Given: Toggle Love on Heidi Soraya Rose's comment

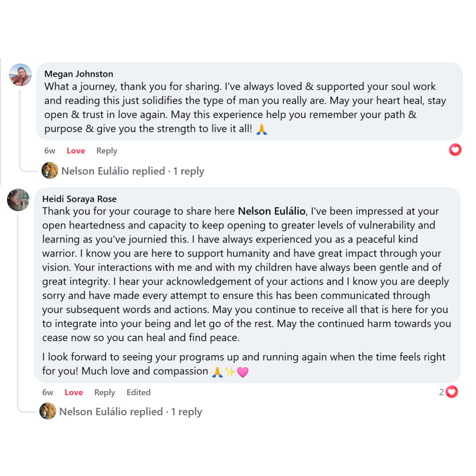Looking at the screenshot, I should 73,392.
